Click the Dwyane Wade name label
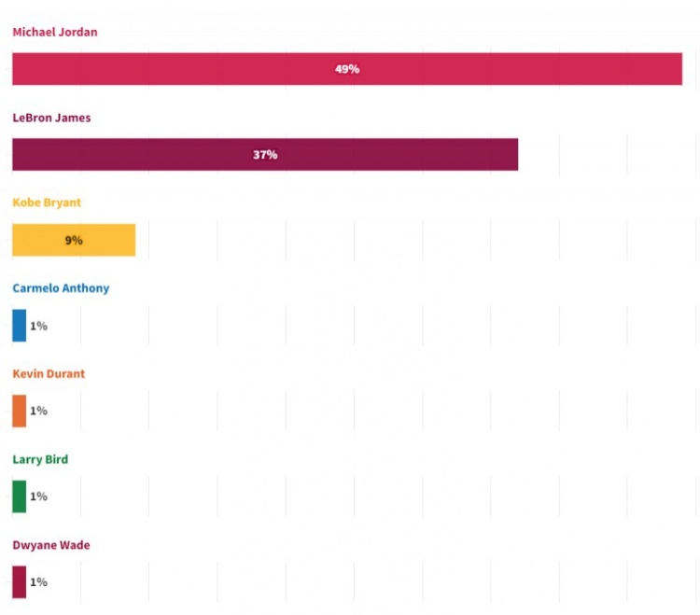 (x=51, y=545)
